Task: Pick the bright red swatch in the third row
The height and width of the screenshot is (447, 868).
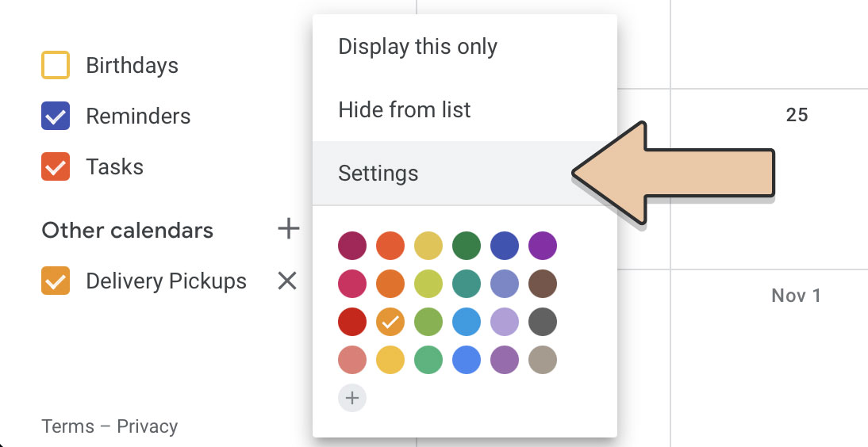Action: tap(352, 322)
